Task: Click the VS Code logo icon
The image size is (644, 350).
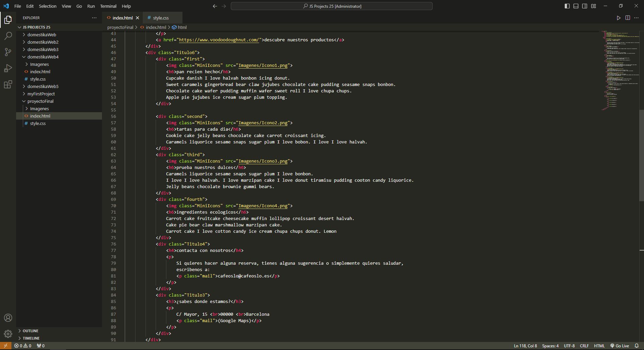Action: (6, 6)
